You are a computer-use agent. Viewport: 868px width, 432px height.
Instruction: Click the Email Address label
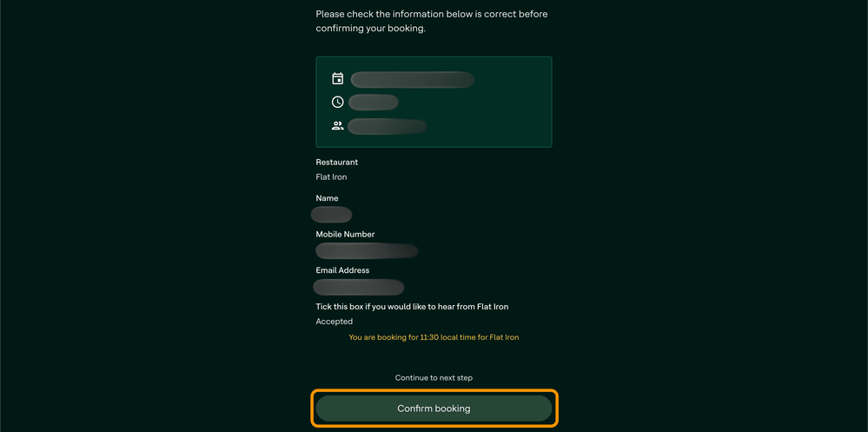(342, 270)
